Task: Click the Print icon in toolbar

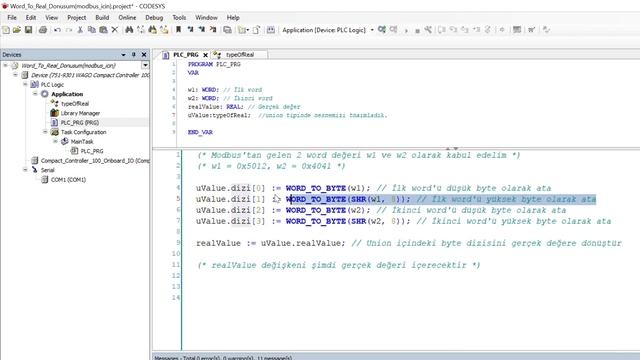Action: point(42,30)
